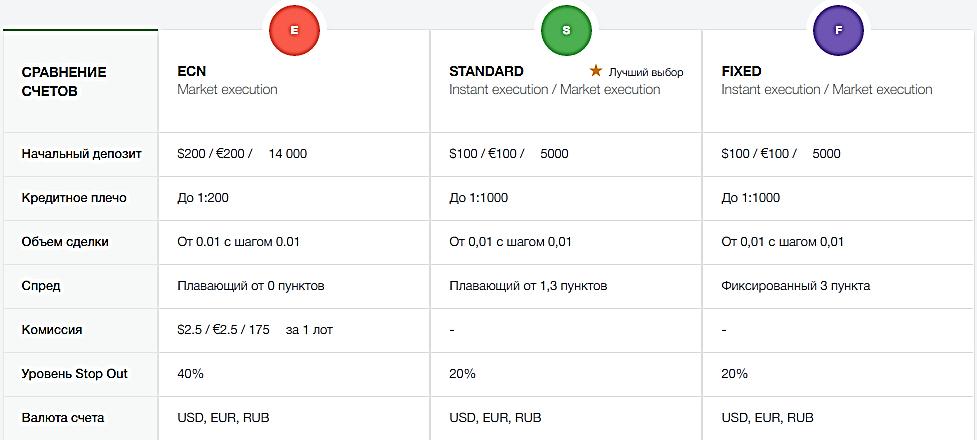Click the Комиссия row label
The image size is (977, 440).
[52, 330]
